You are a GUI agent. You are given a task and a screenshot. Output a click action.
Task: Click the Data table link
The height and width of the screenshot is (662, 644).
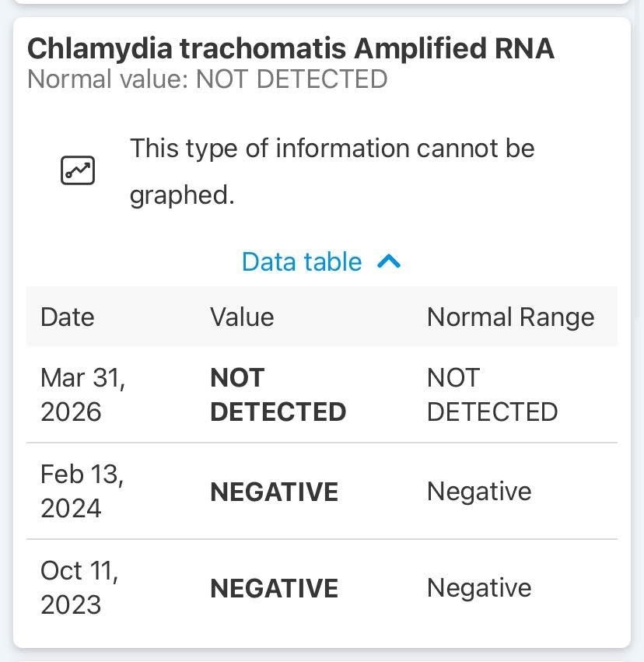302,262
